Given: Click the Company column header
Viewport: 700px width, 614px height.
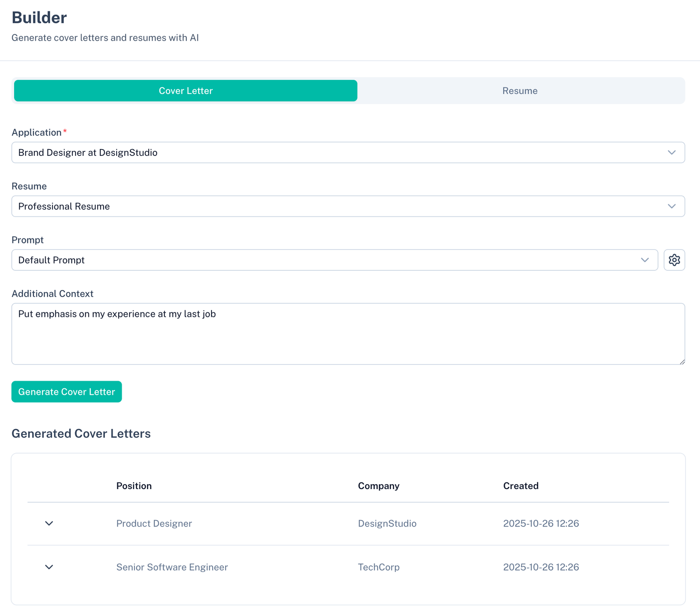Looking at the screenshot, I should click(378, 486).
